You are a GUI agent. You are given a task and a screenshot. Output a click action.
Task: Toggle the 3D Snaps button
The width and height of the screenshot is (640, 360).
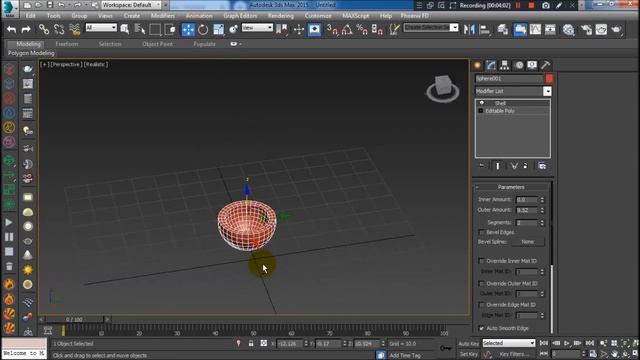[x=332, y=29]
